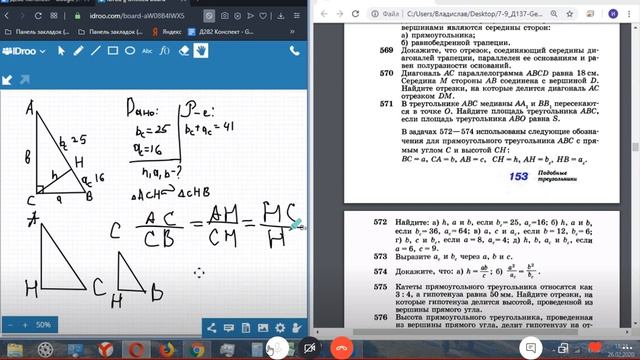Open the Chrome profile avatar
The image size is (640, 360).
613,13
